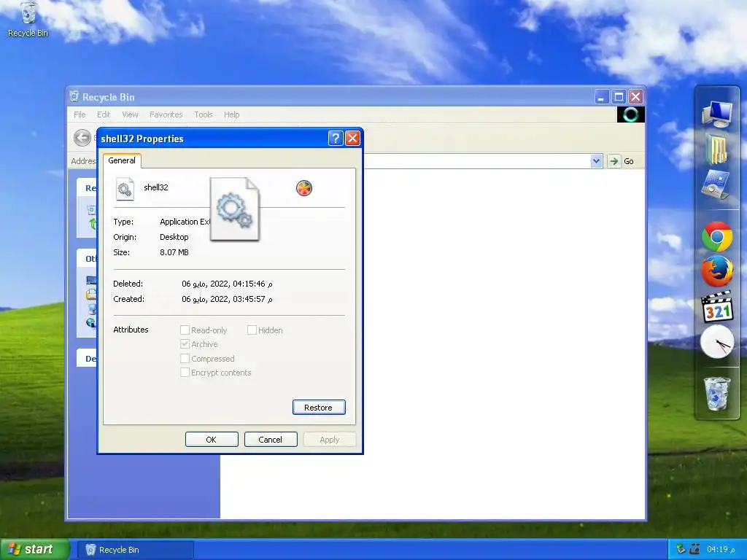The width and height of the screenshot is (747, 560).
Task: Click the Deleted date value 04:15:46
Action: pos(227,284)
